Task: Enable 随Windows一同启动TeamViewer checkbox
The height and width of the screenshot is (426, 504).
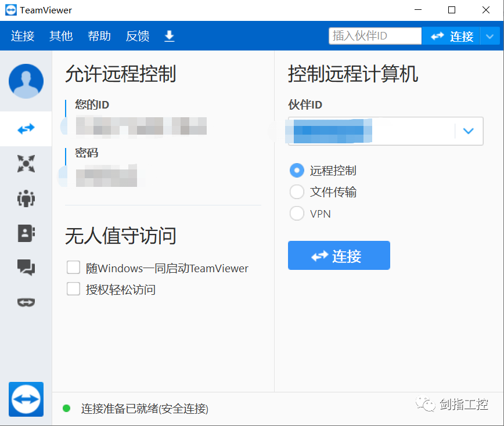Action: 73,267
